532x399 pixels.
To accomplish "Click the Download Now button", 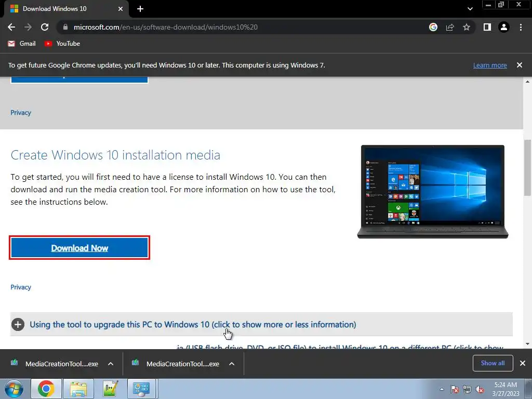I will (x=79, y=248).
